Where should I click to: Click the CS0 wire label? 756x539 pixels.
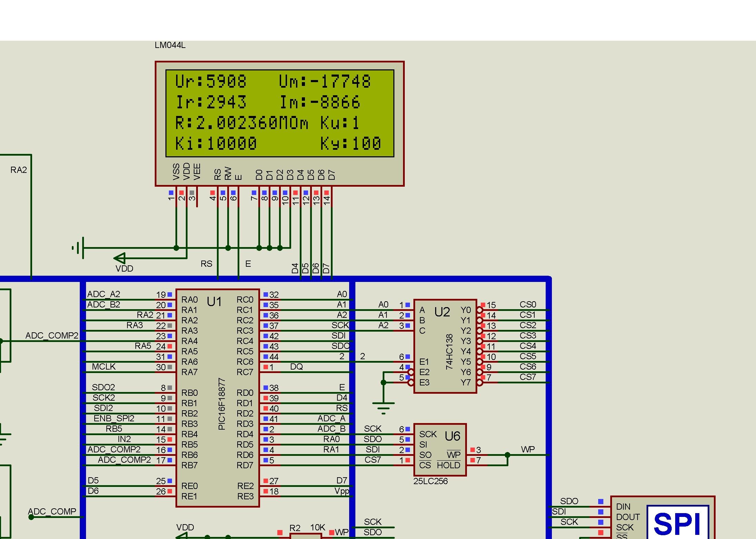click(528, 304)
